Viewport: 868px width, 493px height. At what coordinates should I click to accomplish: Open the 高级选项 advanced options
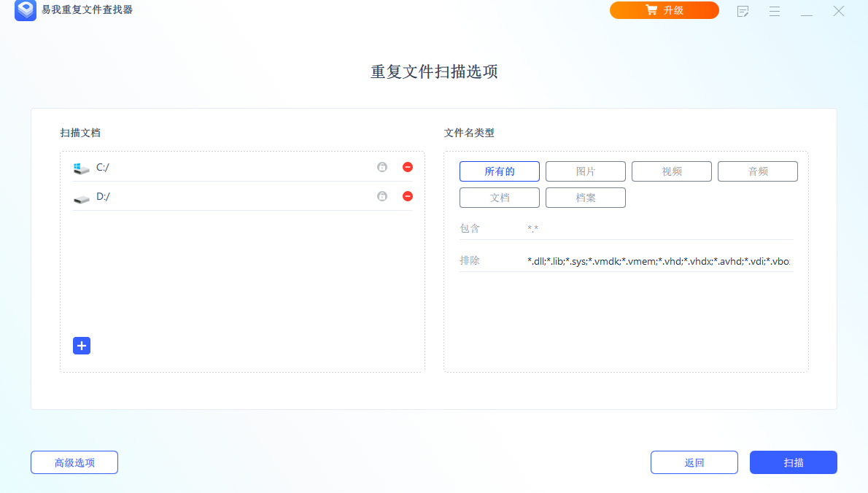pos(74,462)
